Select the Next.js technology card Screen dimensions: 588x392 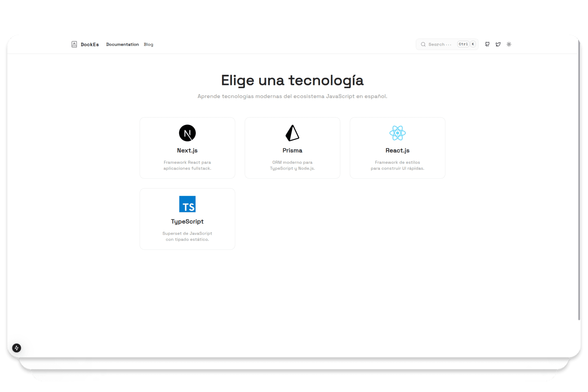(x=187, y=148)
